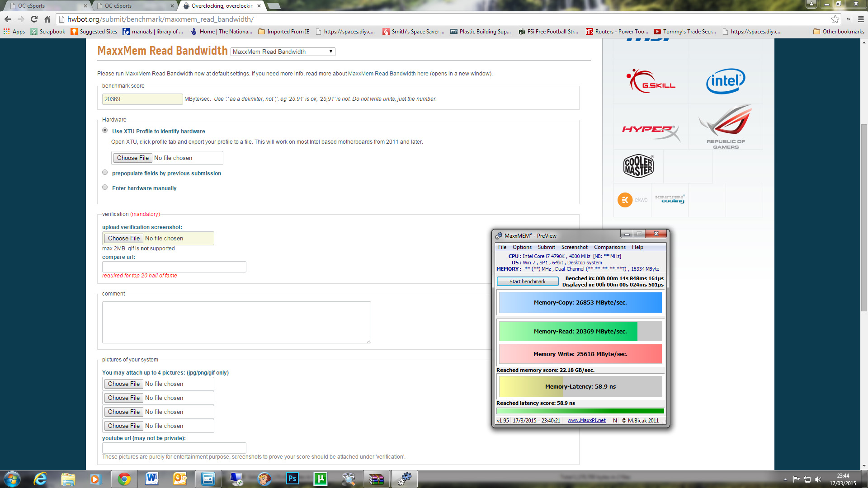Click the G.Skill sponsor logo

[651, 81]
